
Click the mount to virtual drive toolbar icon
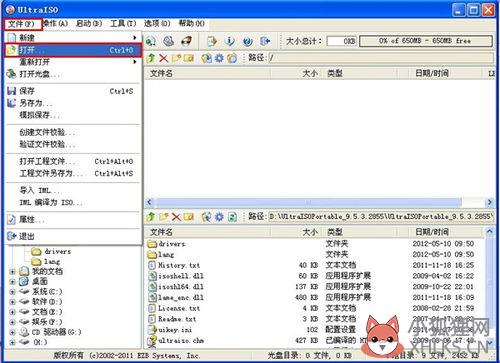point(169,41)
